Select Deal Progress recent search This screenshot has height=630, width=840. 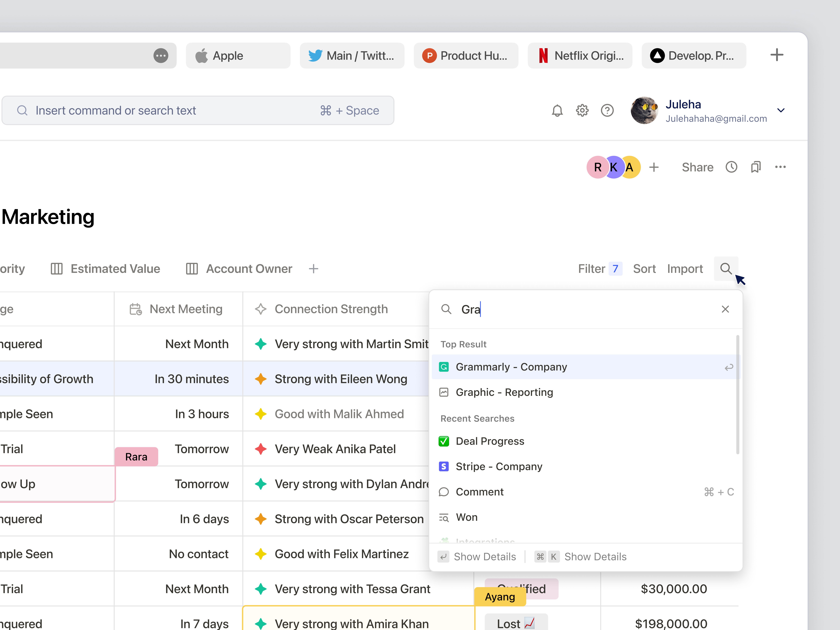[586, 441]
